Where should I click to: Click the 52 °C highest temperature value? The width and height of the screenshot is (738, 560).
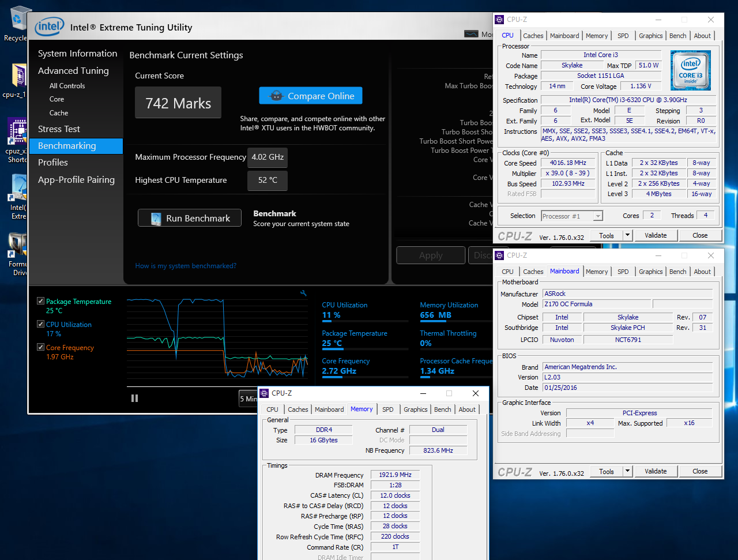[x=268, y=180]
